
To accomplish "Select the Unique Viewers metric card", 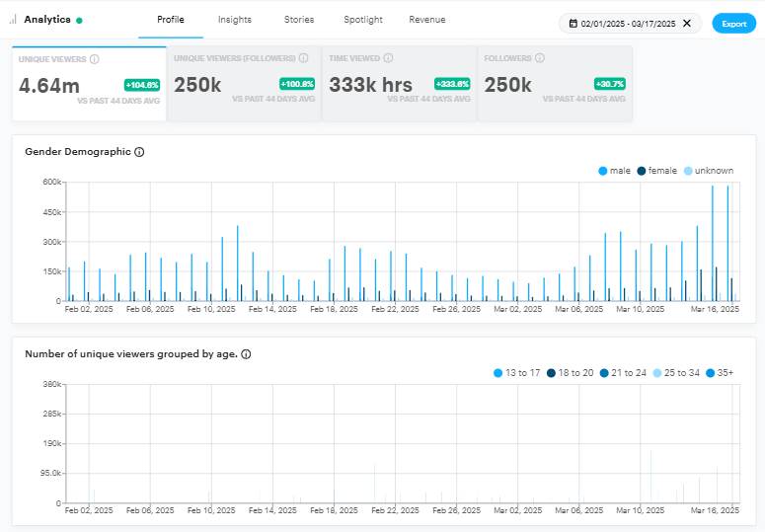I will tap(89, 83).
